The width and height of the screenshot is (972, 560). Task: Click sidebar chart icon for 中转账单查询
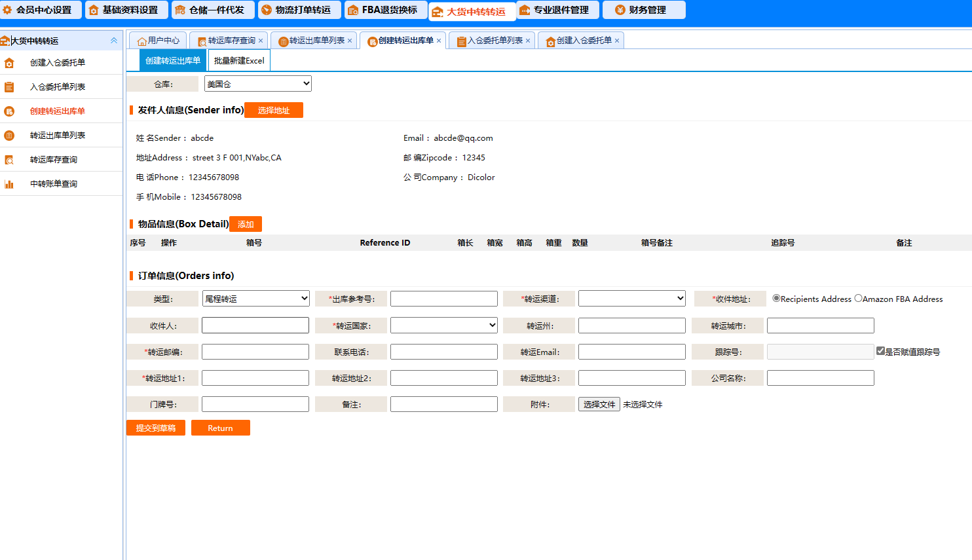click(9, 184)
